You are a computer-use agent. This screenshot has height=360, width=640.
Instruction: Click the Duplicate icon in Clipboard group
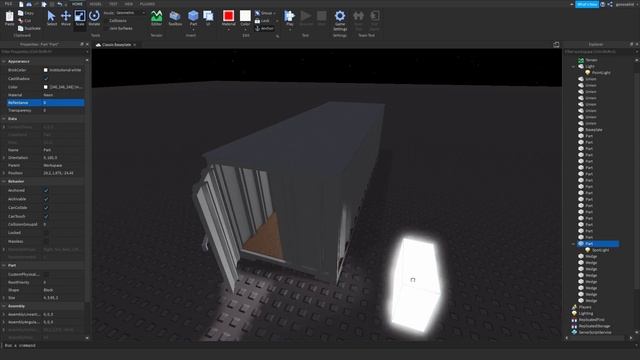21,28
